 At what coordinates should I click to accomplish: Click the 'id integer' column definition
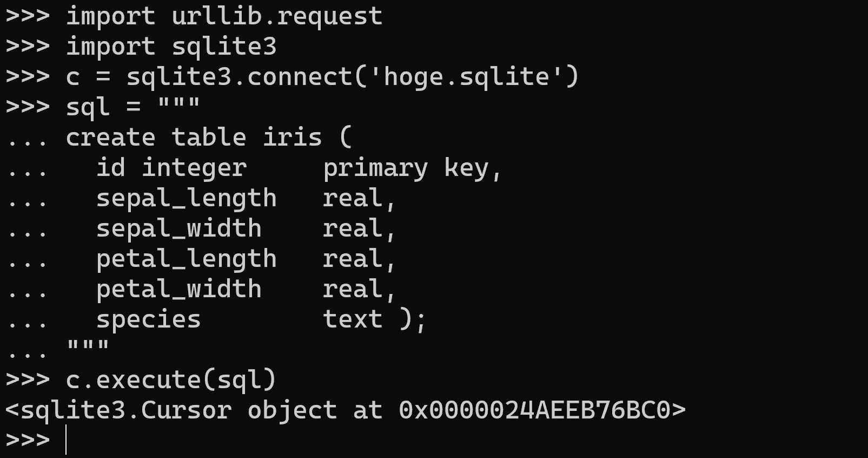[171, 168]
